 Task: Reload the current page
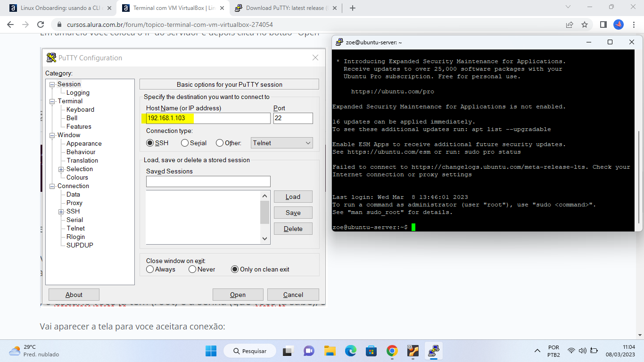click(x=41, y=25)
